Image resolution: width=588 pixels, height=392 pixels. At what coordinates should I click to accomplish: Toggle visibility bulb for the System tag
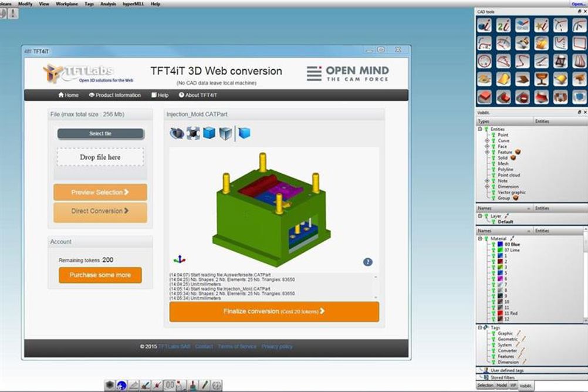[494, 344]
